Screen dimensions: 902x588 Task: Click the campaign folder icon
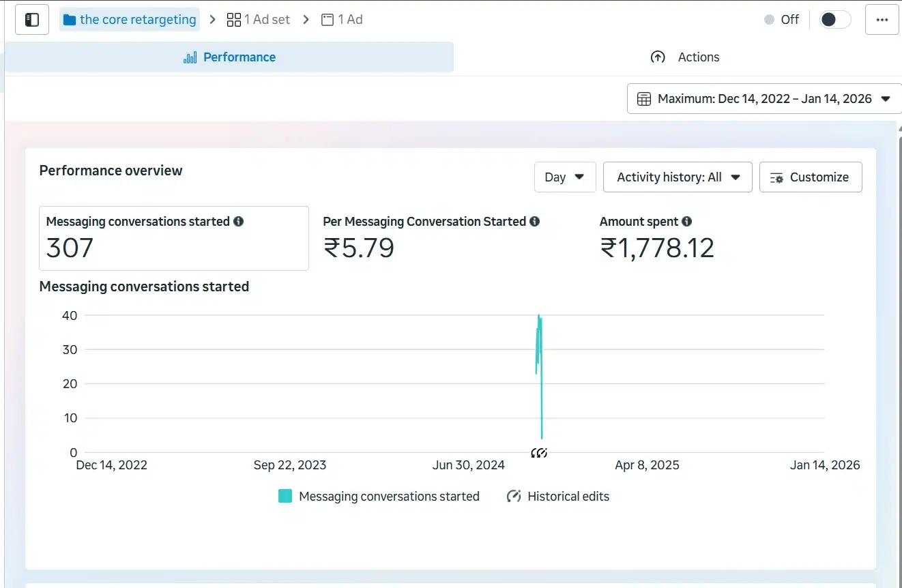(69, 20)
